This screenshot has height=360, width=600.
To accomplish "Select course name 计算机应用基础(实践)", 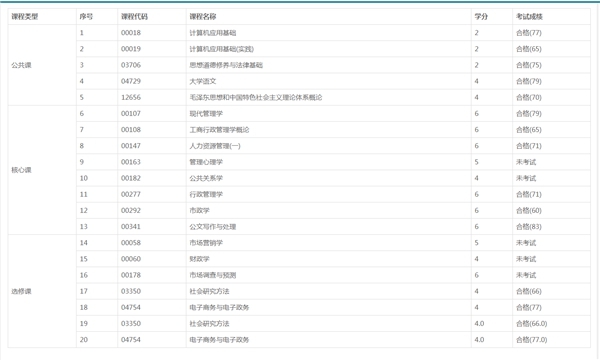I will pos(222,49).
